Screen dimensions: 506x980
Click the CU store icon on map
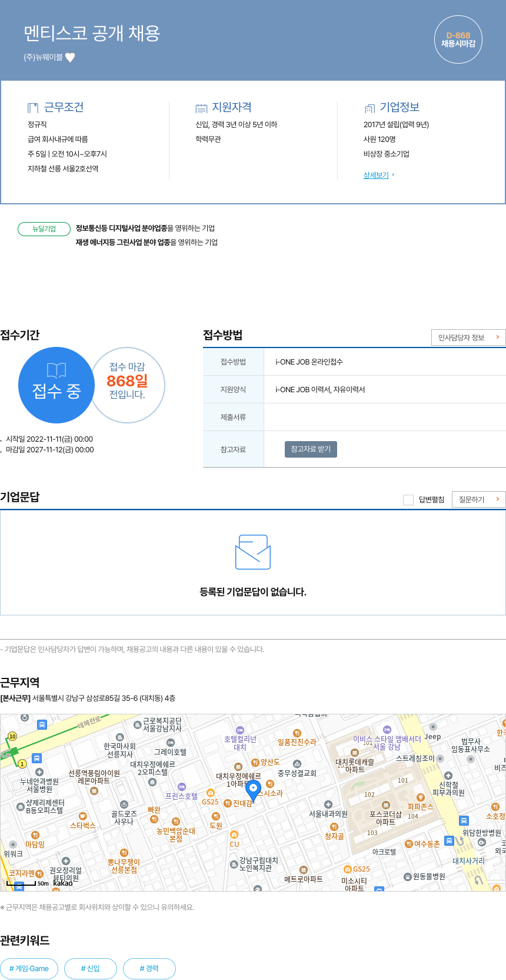234,835
